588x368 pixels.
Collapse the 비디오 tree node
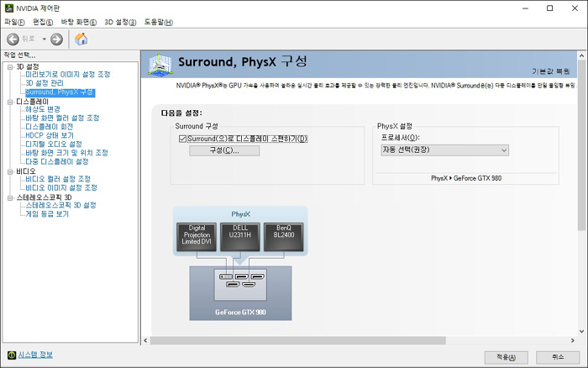[x=10, y=171]
